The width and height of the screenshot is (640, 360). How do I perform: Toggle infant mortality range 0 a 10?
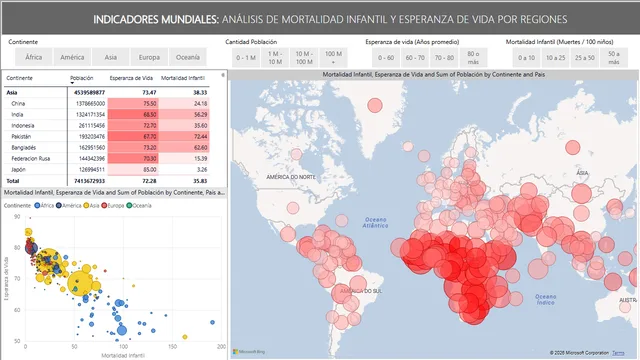tap(527, 58)
